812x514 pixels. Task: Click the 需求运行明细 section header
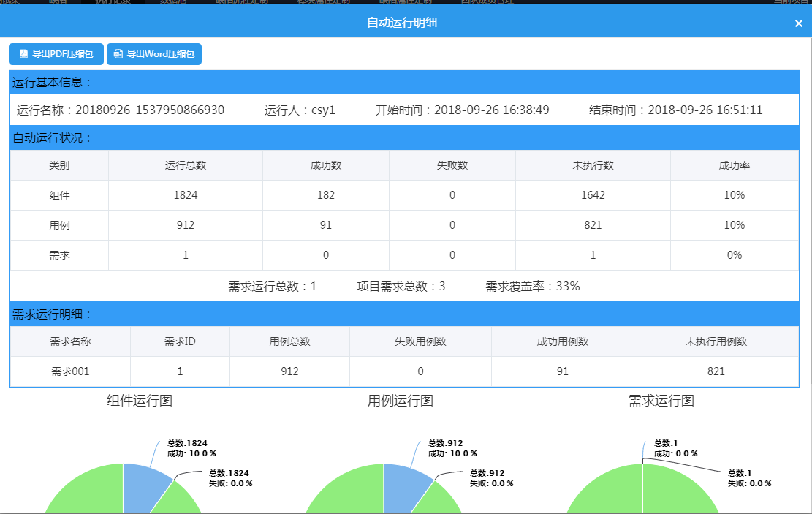53,314
